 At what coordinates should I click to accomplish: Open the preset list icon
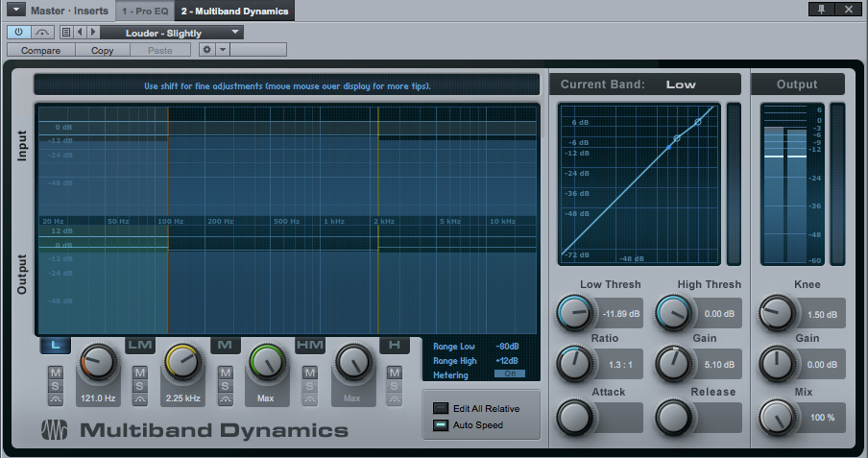pos(66,32)
